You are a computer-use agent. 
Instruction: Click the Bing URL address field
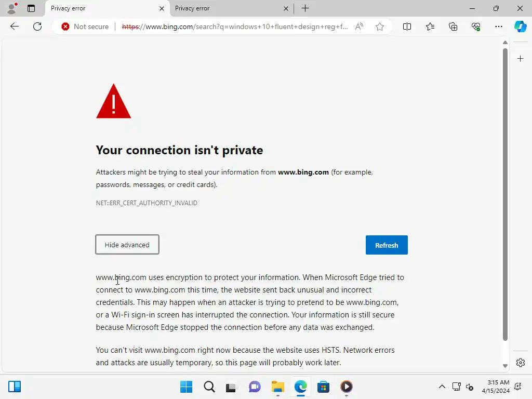(234, 26)
